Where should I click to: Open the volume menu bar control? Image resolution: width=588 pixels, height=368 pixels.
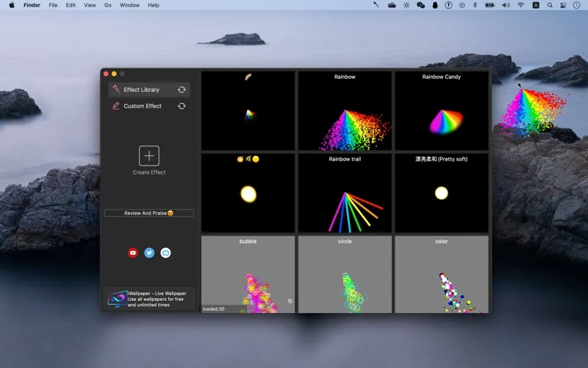[506, 5]
